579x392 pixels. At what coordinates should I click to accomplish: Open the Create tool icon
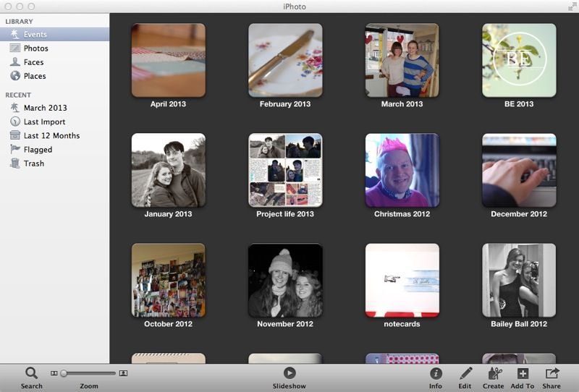tap(494, 373)
